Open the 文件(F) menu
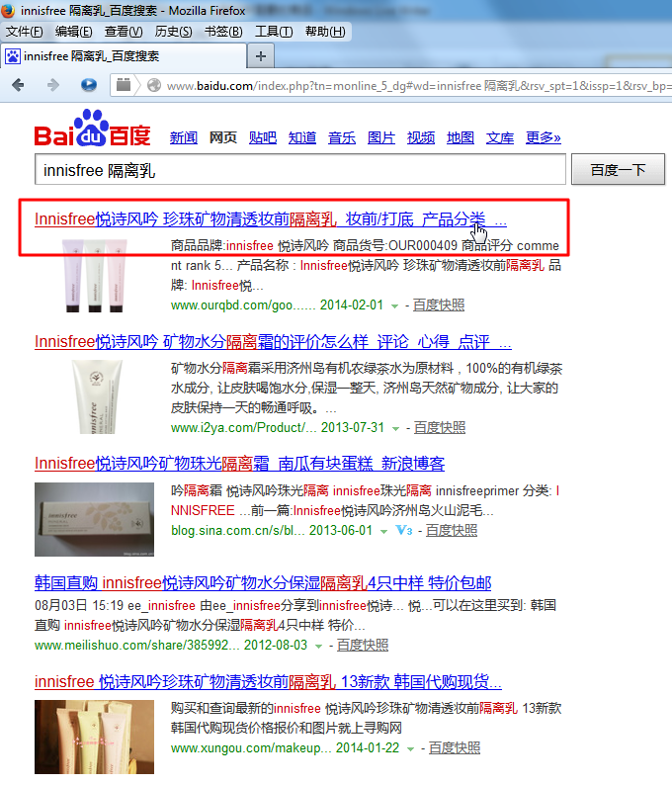 point(24,32)
